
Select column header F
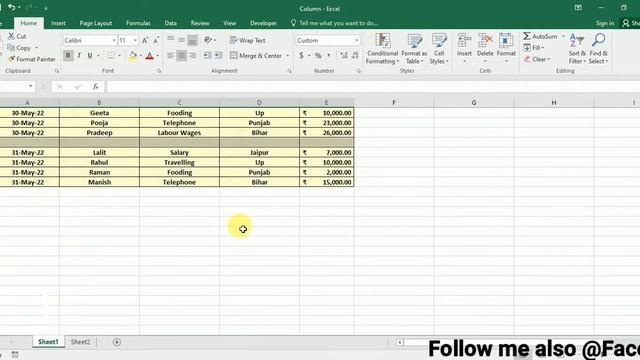[394, 102]
